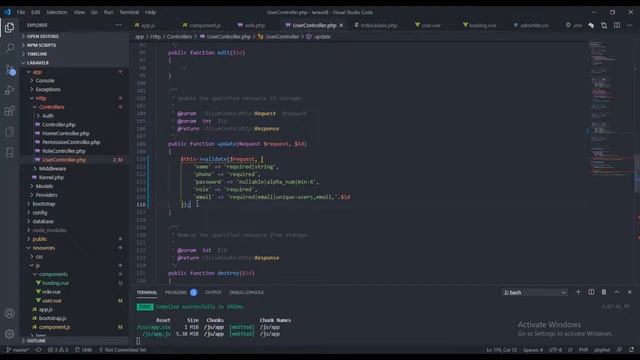This screenshot has height=360, width=640.
Task: Open the File menu
Action: pyautogui.click(x=21, y=12)
